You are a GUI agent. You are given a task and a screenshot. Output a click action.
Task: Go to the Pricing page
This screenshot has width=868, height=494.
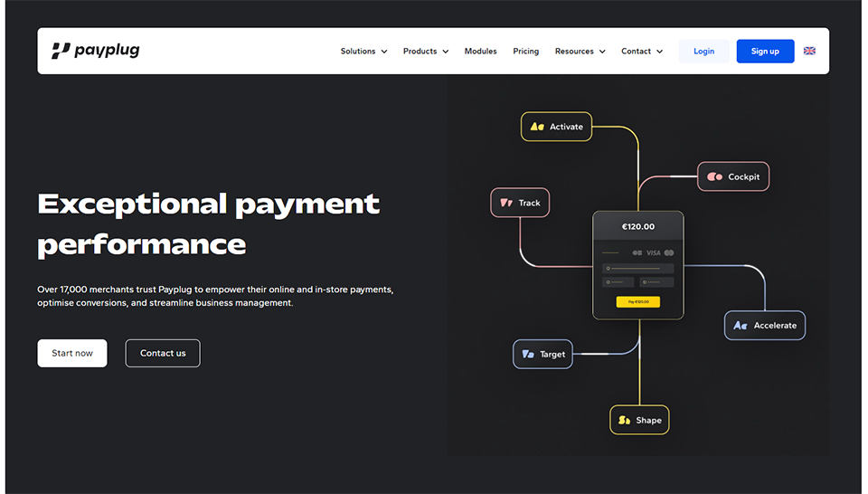click(x=526, y=51)
